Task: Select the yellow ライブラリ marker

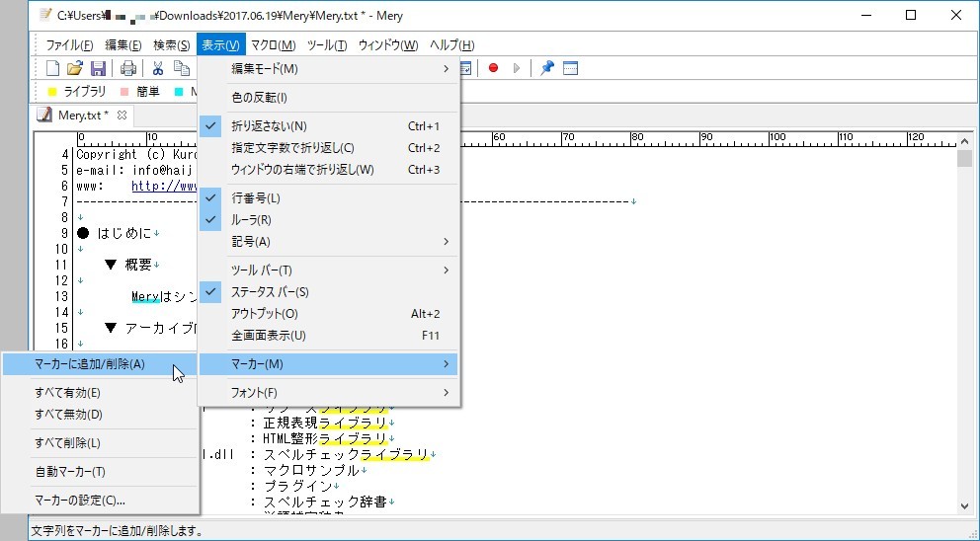Action: coord(77,91)
